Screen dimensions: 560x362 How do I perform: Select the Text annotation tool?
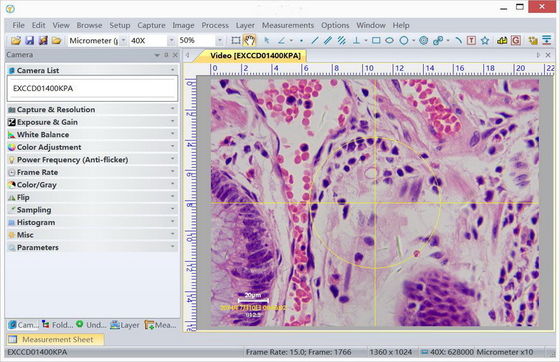pyautogui.click(x=471, y=40)
